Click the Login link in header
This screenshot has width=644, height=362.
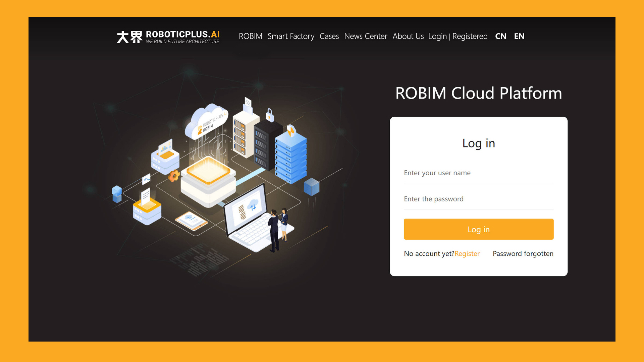click(437, 36)
